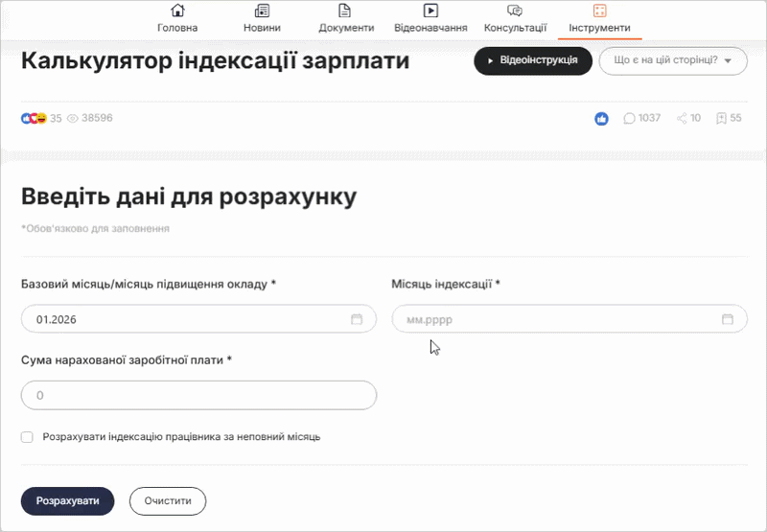The image size is (767, 532).
Task: Click the Місяць індексації date input field
Action: tap(556, 319)
